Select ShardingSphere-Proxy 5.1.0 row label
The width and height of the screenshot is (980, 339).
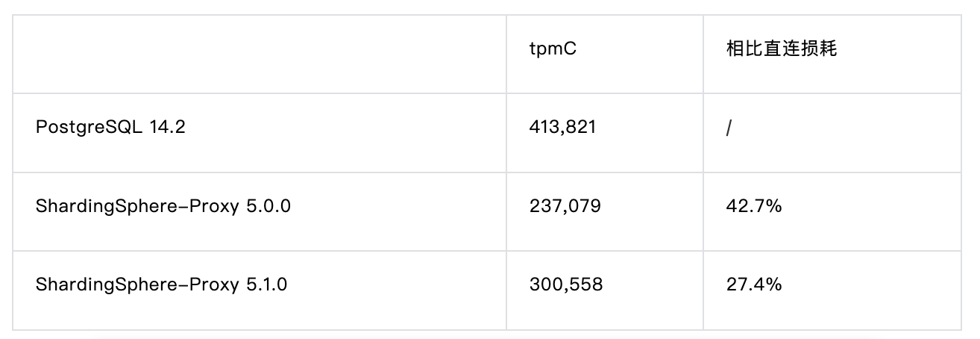point(162,284)
